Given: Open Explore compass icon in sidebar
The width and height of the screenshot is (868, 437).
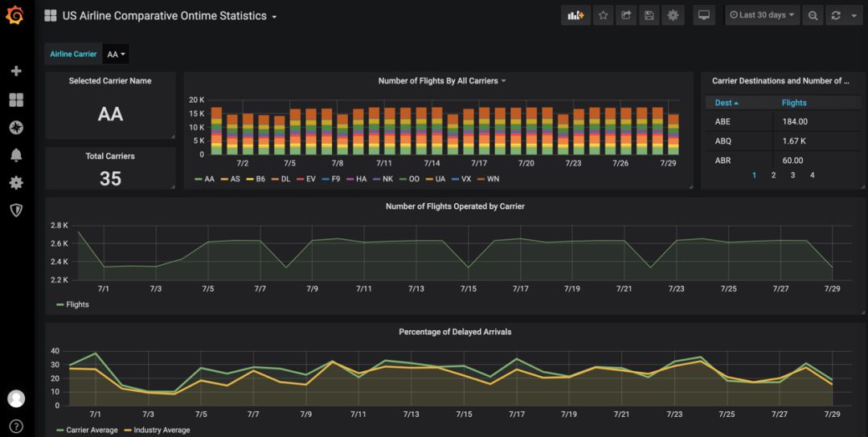Looking at the screenshot, I should pos(16,128).
